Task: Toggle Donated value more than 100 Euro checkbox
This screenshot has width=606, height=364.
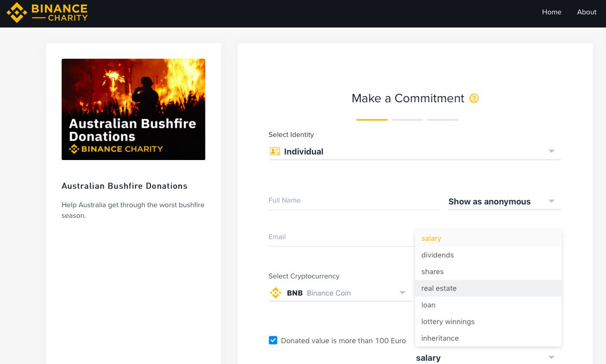Action: [x=273, y=340]
